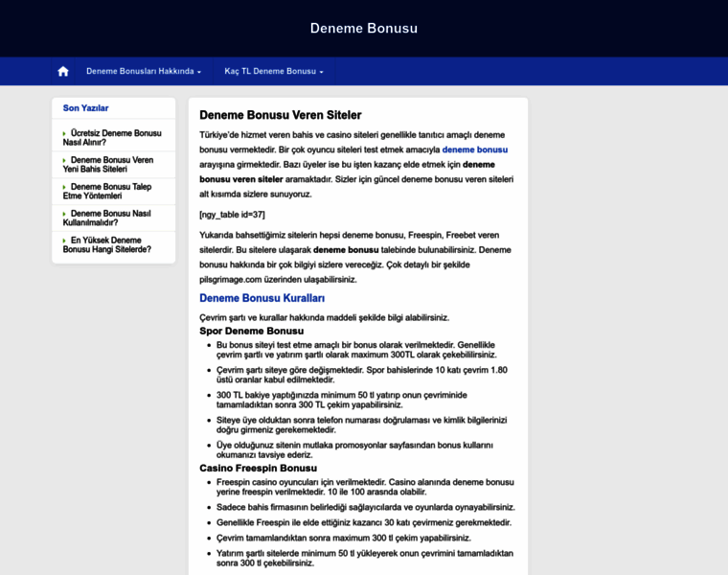
Task: Click the bold 'bonusu veren siteler' text
Action: tap(241, 179)
